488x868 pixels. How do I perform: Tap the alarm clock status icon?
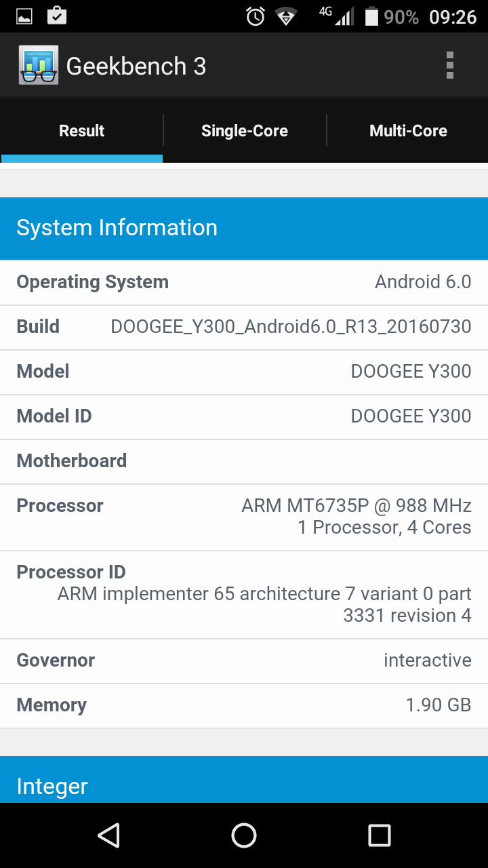[x=256, y=16]
